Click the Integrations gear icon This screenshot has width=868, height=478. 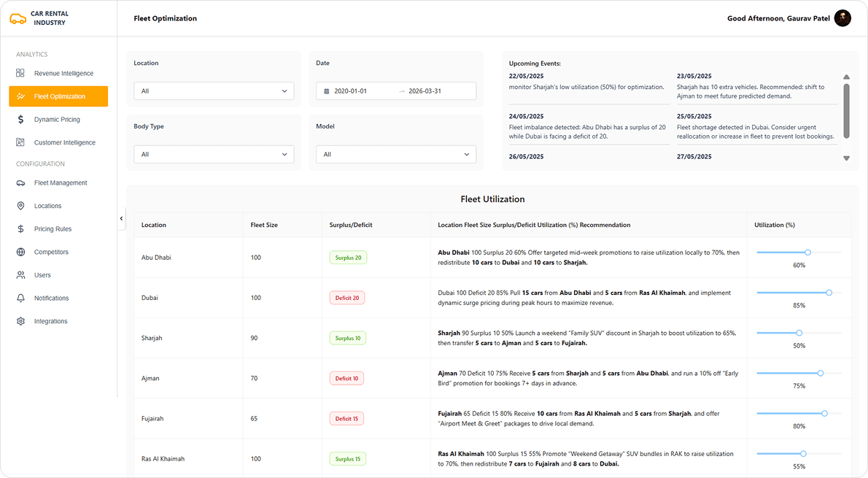pyautogui.click(x=20, y=321)
